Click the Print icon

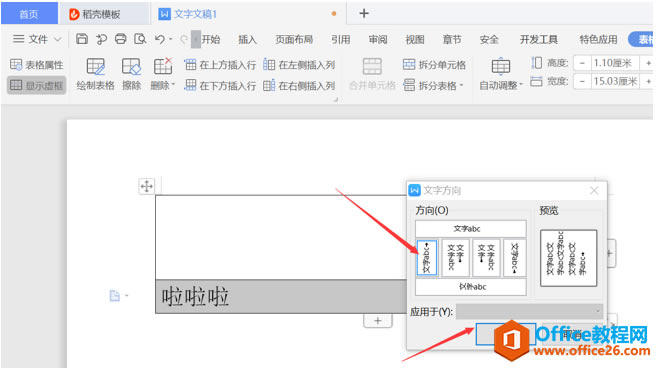(x=120, y=39)
